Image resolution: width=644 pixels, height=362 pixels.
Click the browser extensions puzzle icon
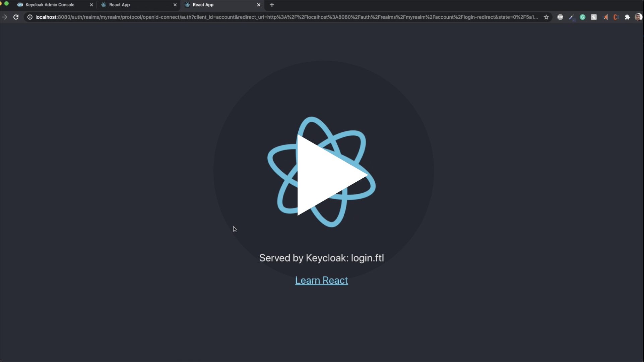click(627, 17)
